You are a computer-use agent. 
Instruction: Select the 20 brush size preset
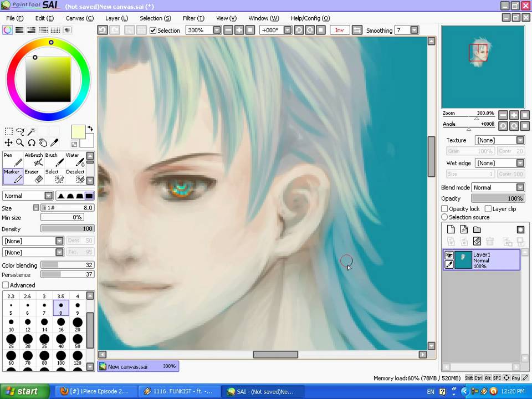[78, 324]
